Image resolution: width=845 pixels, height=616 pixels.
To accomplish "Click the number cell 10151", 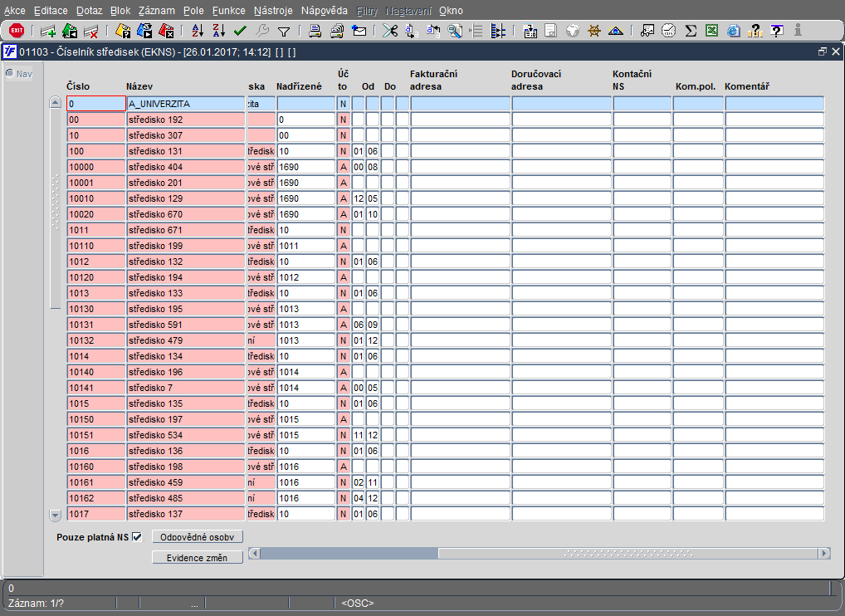I will coord(96,435).
